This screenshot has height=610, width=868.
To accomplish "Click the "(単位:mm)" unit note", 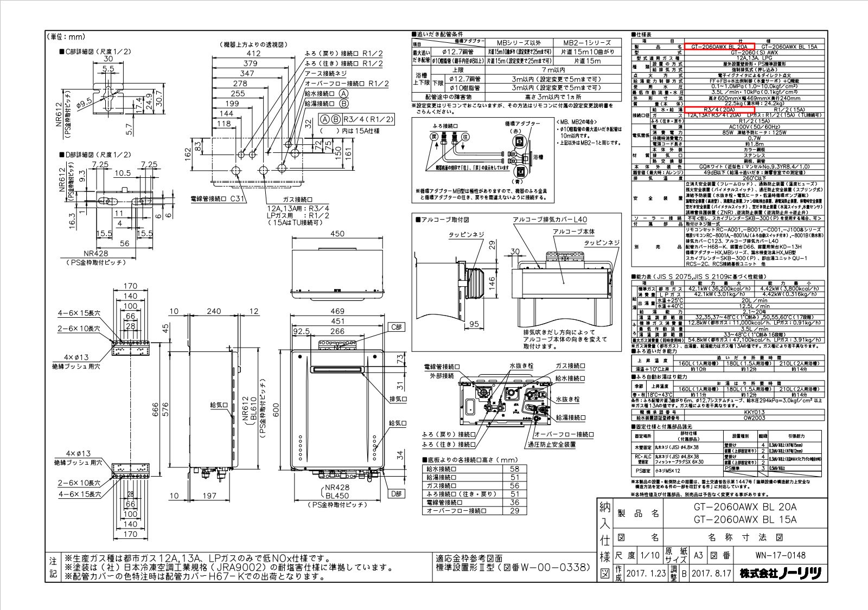I will click(67, 36).
